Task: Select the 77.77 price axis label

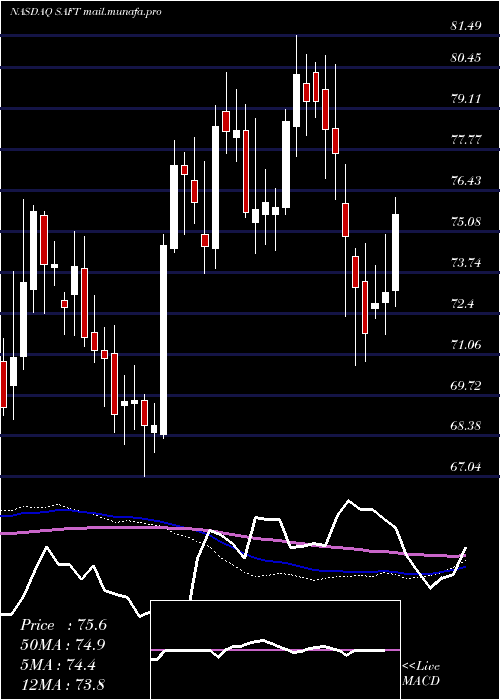Action: pos(466,140)
